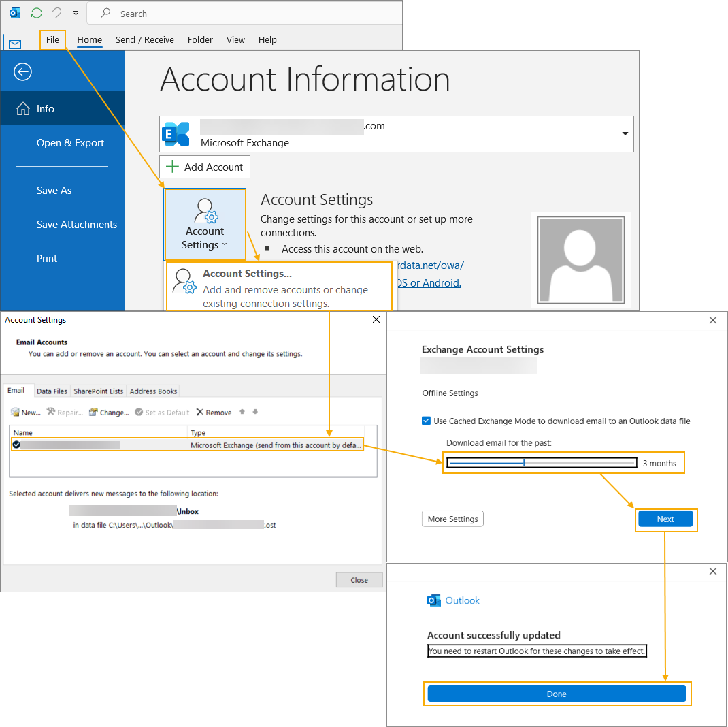This screenshot has width=728, height=727.
Task: Click the Undo arrow icon
Action: coord(56,13)
